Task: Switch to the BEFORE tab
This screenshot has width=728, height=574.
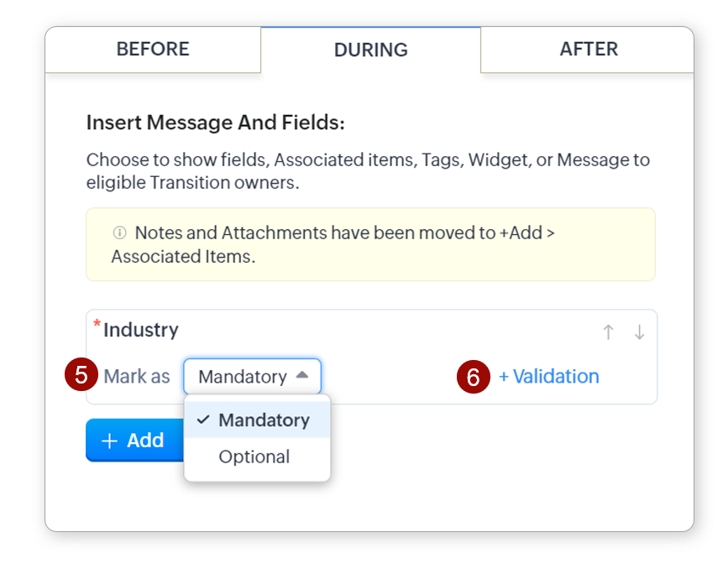Action: click(153, 49)
